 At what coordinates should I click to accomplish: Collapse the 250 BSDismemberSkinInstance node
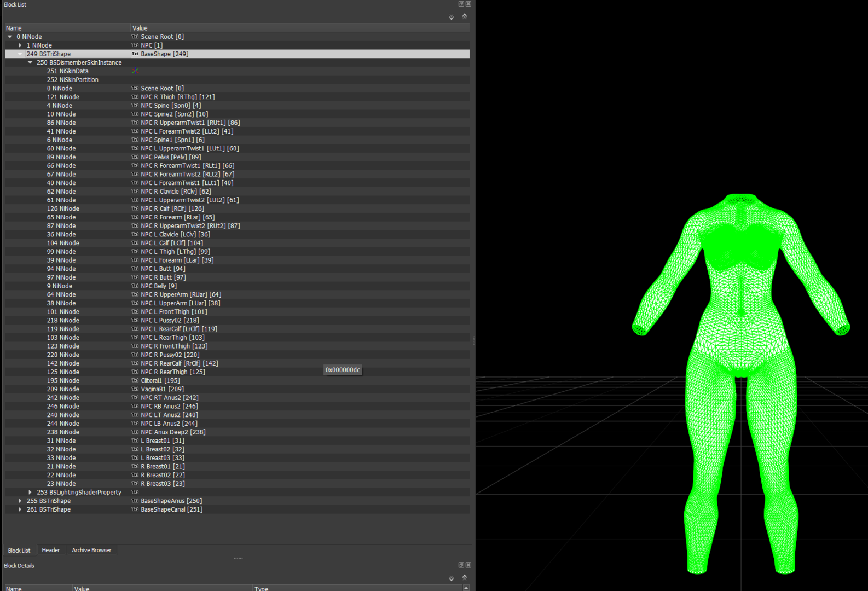pos(30,62)
